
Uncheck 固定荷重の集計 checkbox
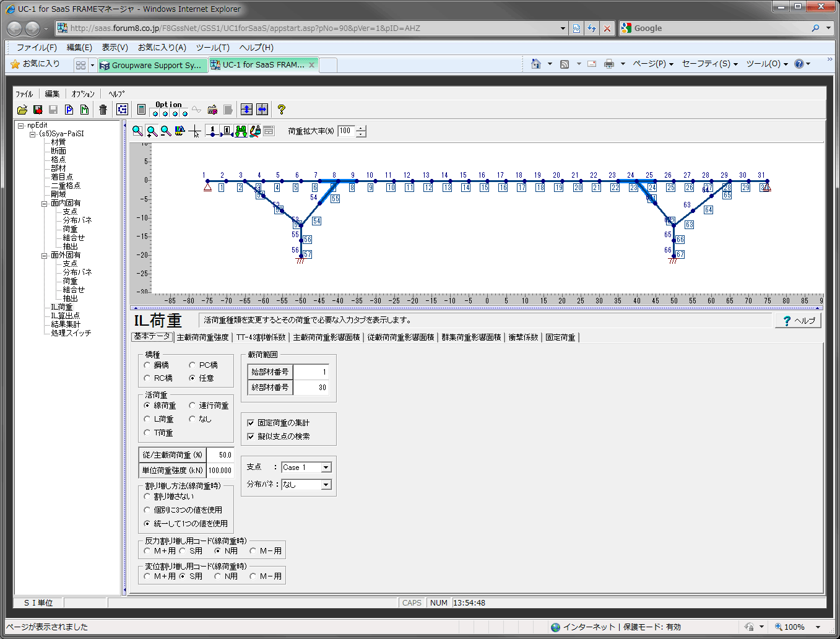(x=251, y=423)
